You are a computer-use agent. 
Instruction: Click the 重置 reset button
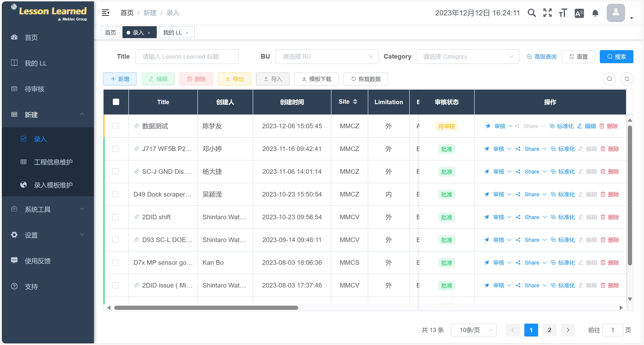[578, 57]
